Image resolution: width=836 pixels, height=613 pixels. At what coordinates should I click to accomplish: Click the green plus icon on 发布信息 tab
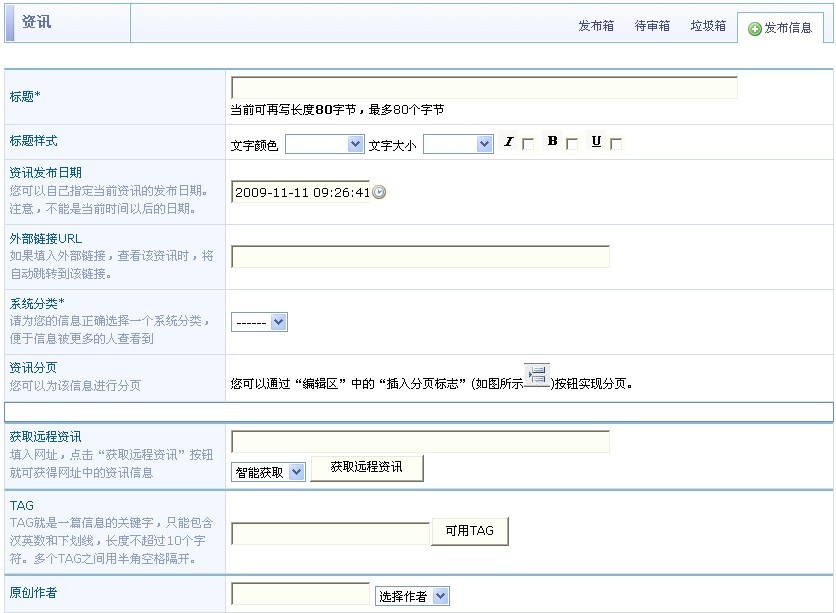[x=755, y=29]
